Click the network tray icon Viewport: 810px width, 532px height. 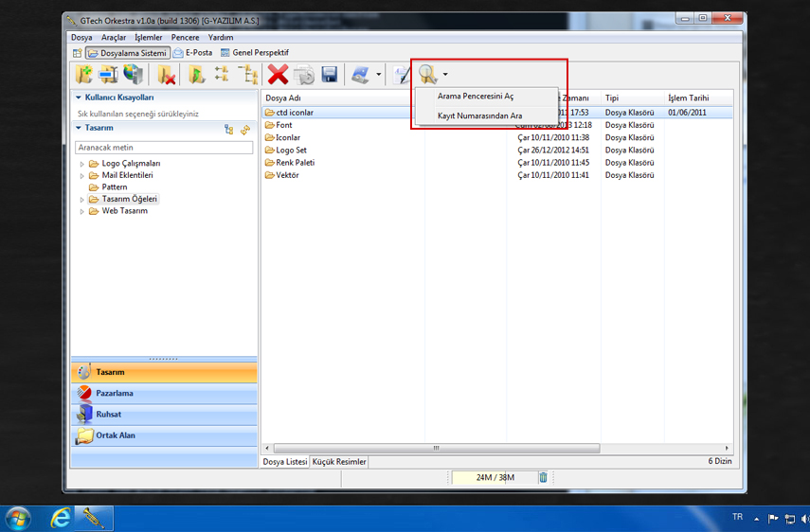click(790, 519)
